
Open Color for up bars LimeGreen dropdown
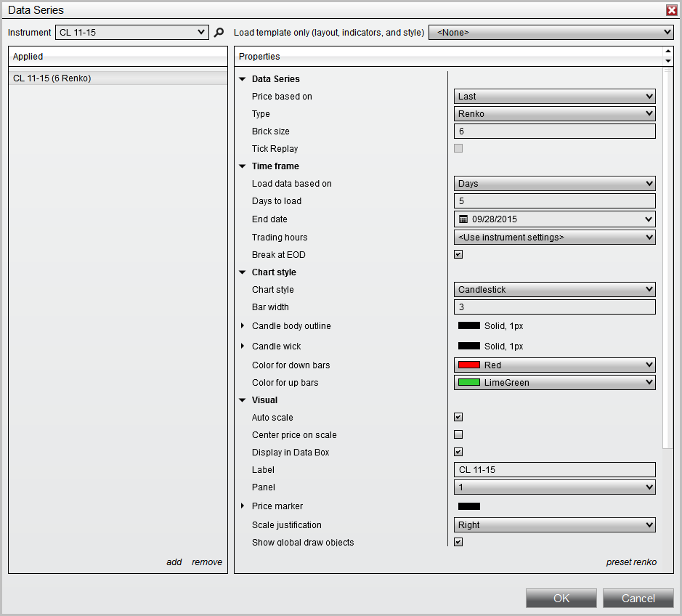coord(555,382)
